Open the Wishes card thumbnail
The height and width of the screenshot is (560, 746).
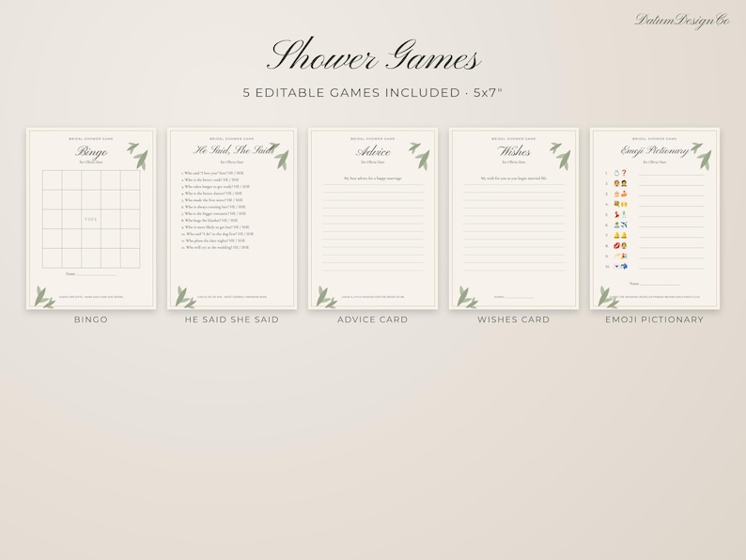click(x=513, y=219)
